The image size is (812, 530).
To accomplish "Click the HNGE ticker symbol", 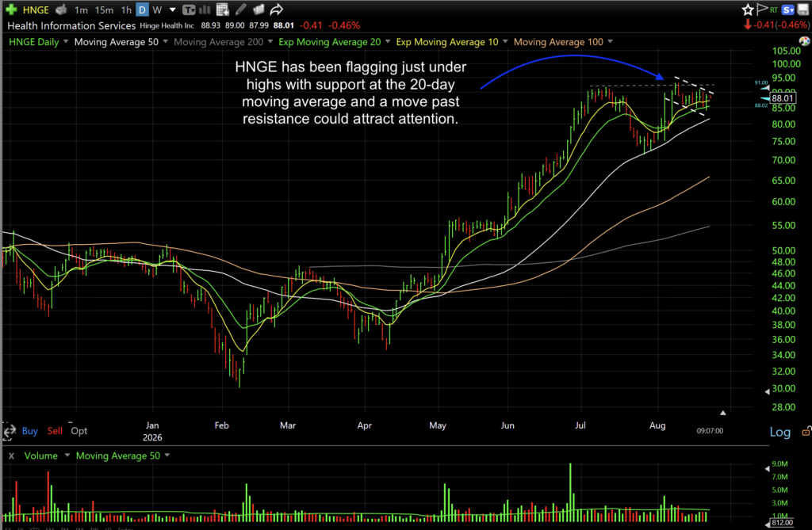I will coord(36,10).
